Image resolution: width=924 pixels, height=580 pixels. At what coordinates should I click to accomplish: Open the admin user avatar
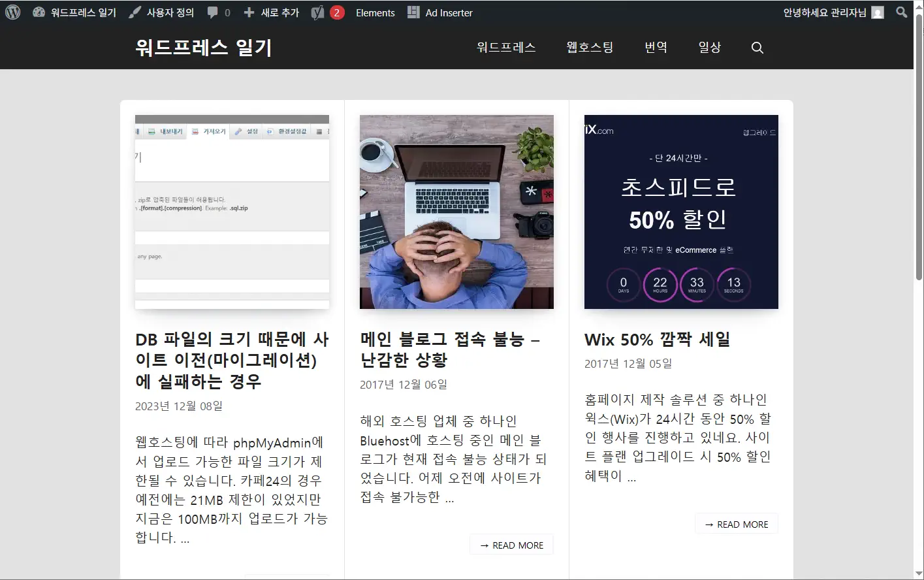878,12
